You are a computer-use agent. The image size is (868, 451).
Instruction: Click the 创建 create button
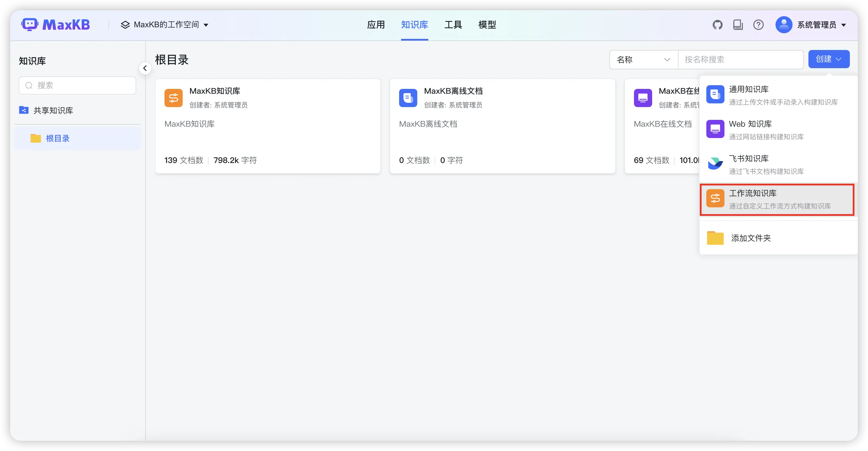[x=829, y=59]
